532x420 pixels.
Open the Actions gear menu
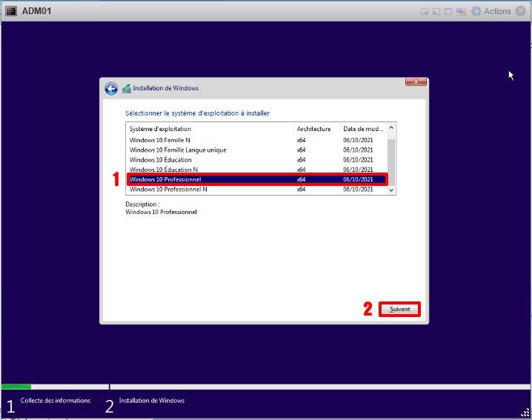[x=476, y=11]
